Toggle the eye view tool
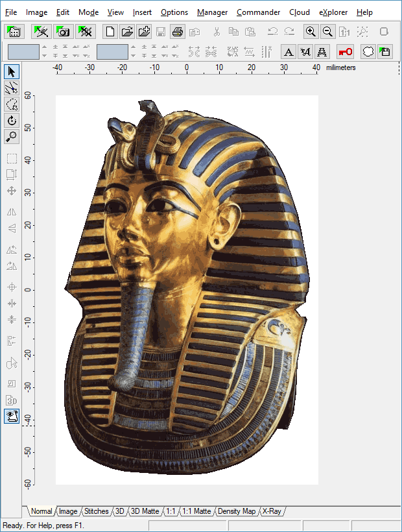Screen dimensions: 402x532 point(12,417)
